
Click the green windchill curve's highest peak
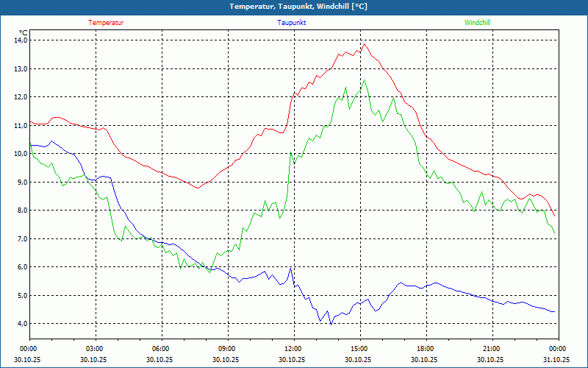[363, 80]
